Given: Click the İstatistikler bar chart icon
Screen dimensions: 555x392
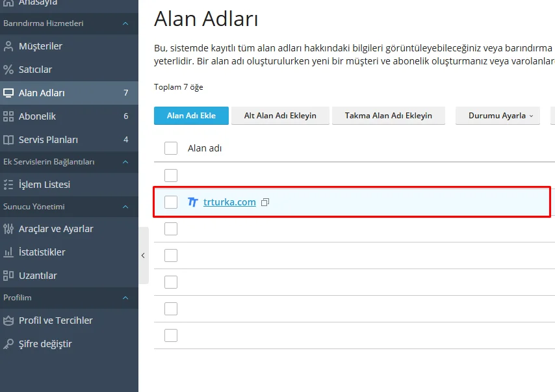Looking at the screenshot, I should (8, 252).
